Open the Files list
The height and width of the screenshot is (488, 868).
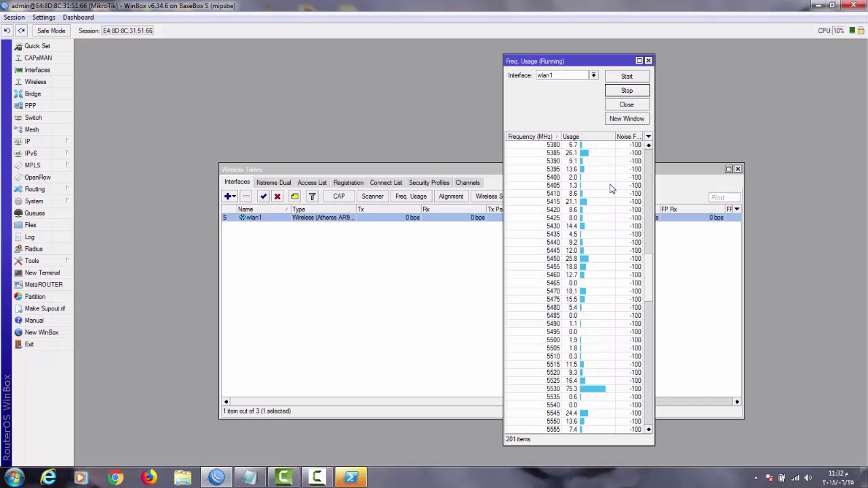(31, 225)
